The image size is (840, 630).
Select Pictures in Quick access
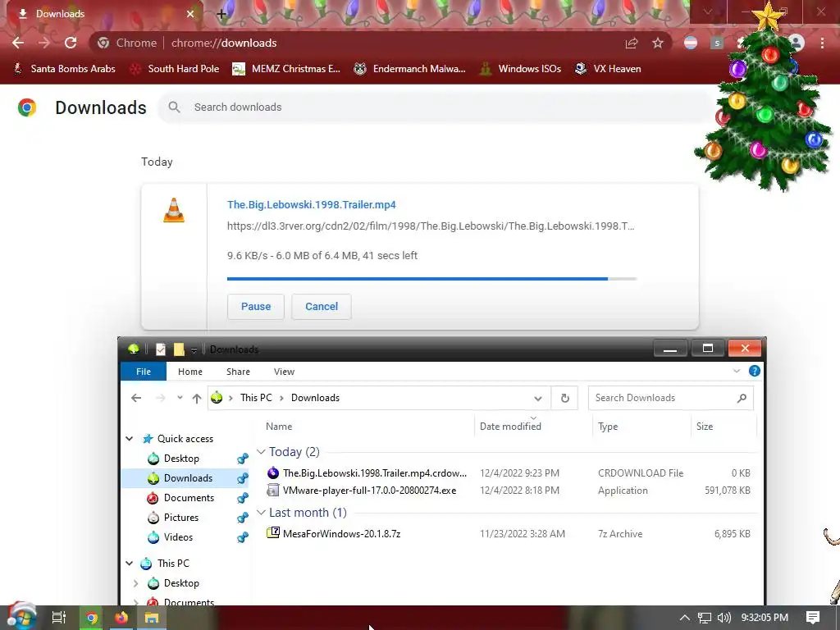coord(181,518)
